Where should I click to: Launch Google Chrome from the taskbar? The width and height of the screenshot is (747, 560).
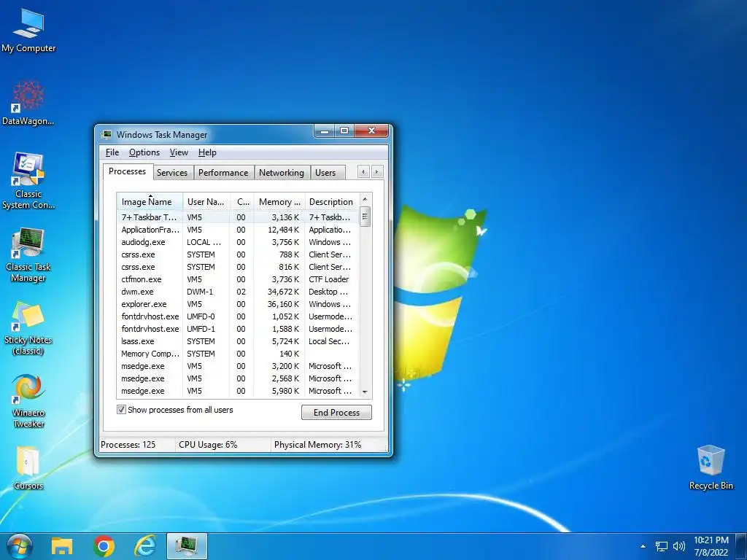click(104, 546)
